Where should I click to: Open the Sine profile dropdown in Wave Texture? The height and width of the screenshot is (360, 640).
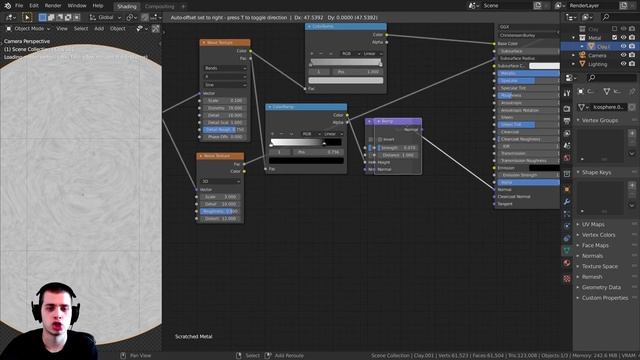click(225, 85)
